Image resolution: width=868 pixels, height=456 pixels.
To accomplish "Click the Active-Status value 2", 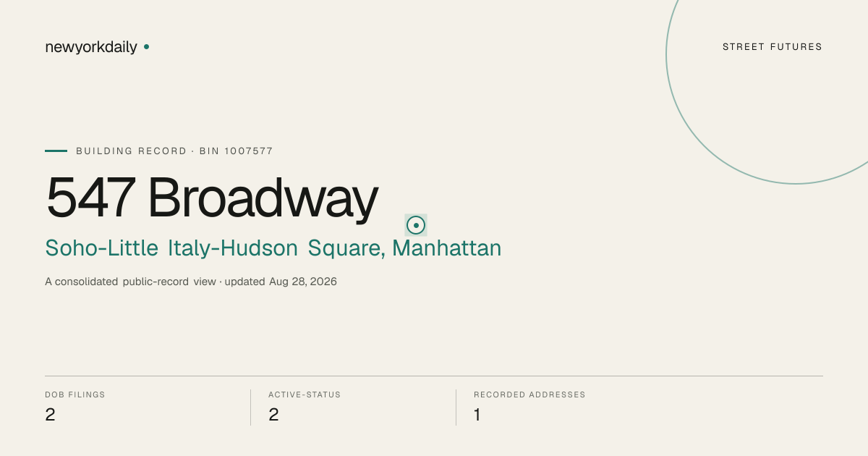I will 273,415.
